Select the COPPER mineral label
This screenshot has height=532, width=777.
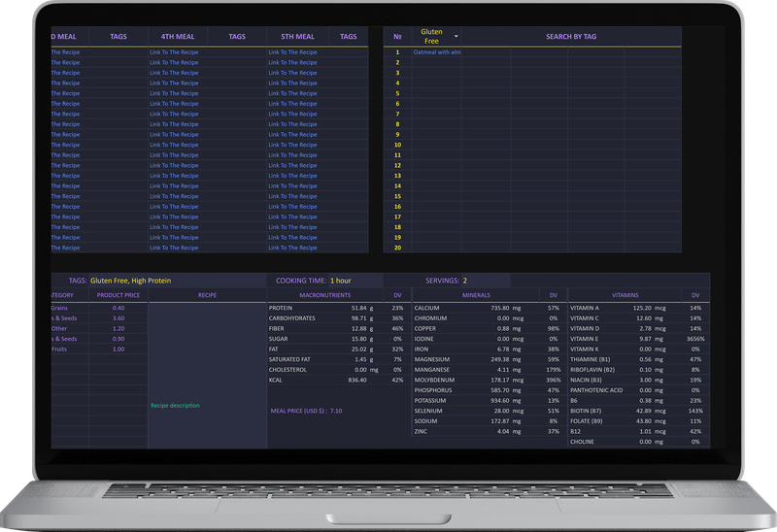(x=425, y=328)
